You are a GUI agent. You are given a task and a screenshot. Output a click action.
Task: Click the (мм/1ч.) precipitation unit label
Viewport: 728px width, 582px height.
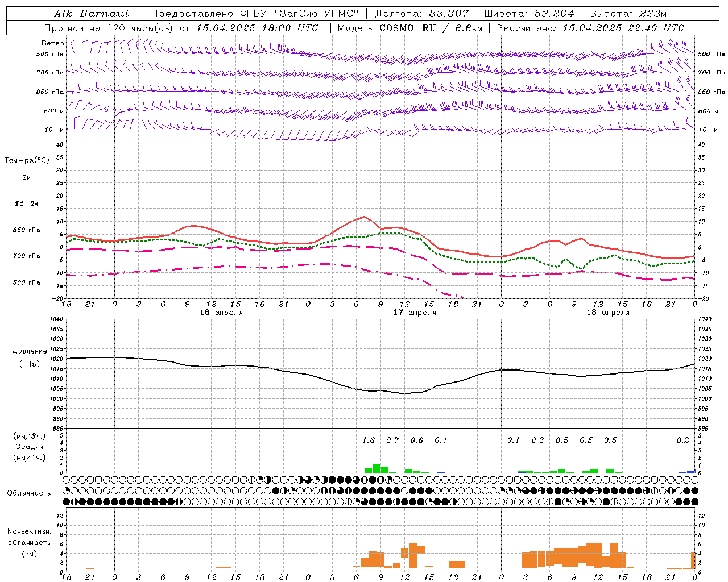tap(30, 458)
